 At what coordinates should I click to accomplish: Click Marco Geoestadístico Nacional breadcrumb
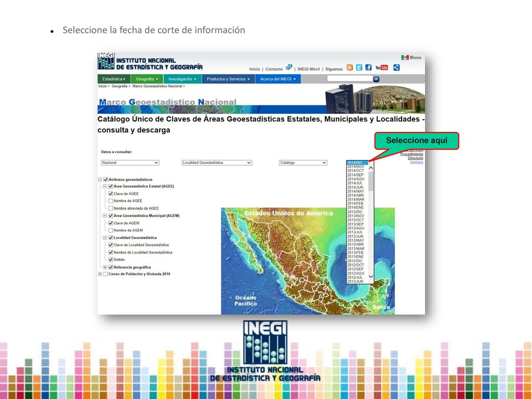pos(157,86)
